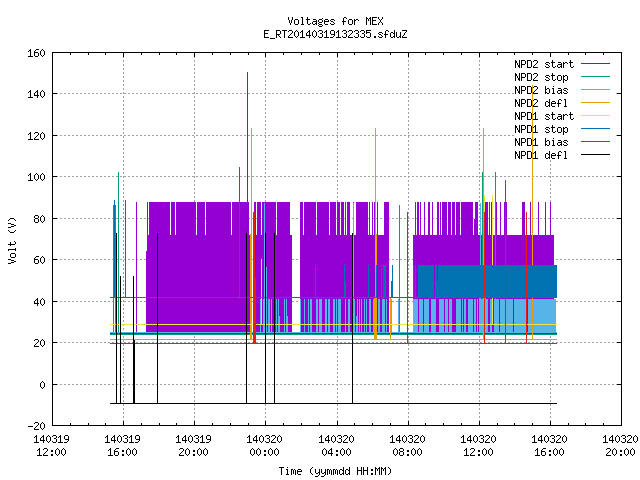Click the NPD2 defl orange legend line
This screenshot has height=480, width=640.
(x=595, y=103)
